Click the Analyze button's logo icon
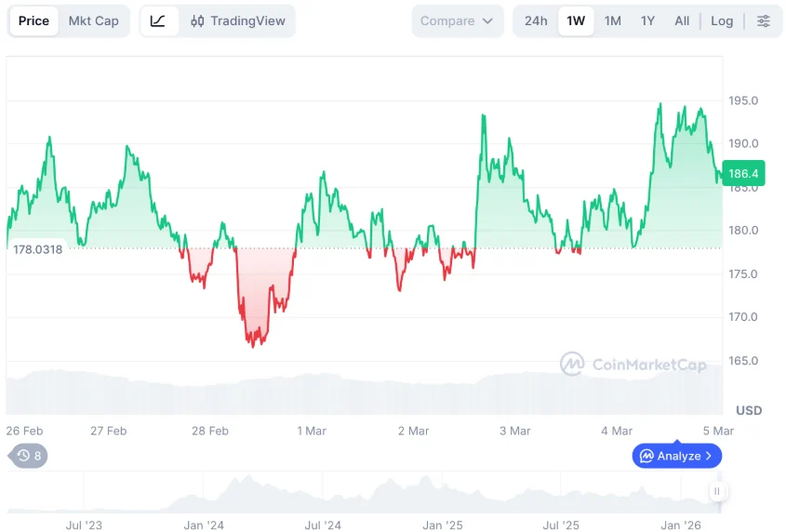Screen dimensions: 786x532 pyautogui.click(x=645, y=456)
